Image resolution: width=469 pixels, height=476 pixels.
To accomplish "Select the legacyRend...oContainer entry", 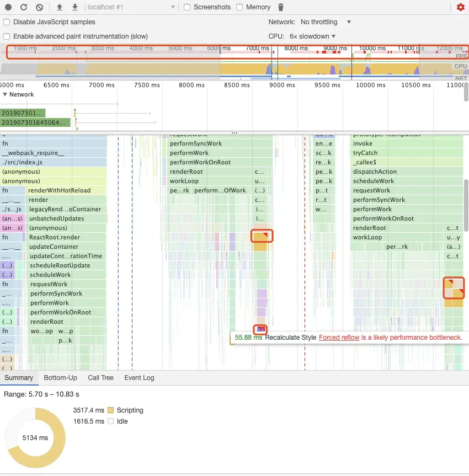I will tap(67, 209).
